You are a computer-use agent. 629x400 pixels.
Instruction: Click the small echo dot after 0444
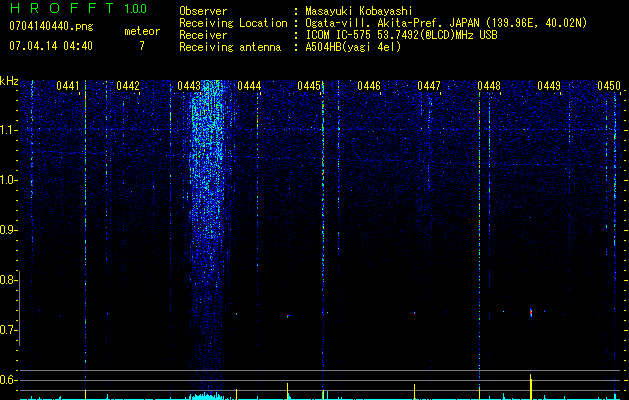(288, 316)
